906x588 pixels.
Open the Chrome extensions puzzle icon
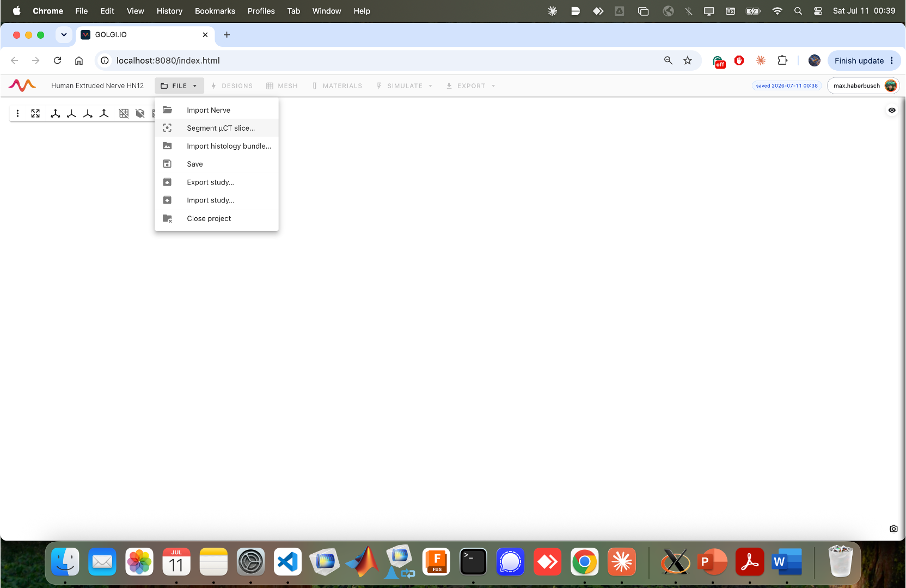tap(782, 60)
